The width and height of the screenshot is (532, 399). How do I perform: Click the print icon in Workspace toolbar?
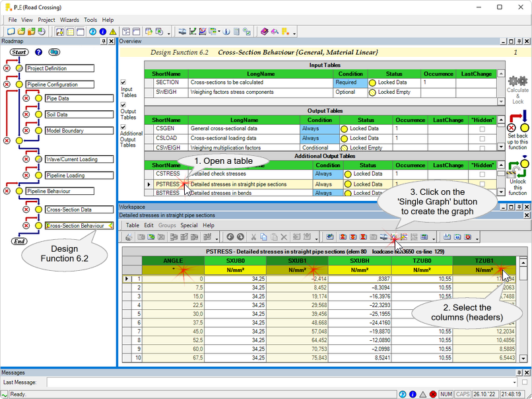tap(129, 236)
